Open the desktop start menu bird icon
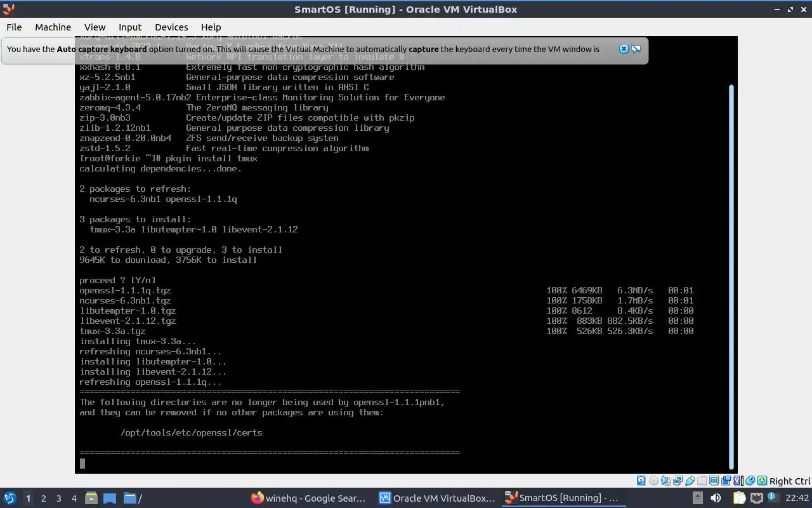Viewport: 812px width, 508px height. (x=10, y=498)
